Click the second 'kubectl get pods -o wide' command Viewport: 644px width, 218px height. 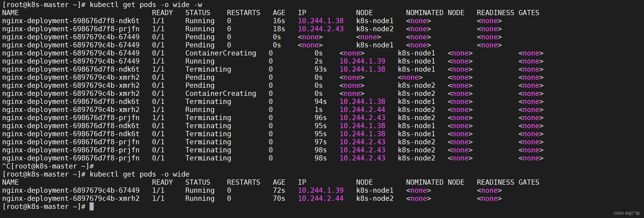coord(140,174)
